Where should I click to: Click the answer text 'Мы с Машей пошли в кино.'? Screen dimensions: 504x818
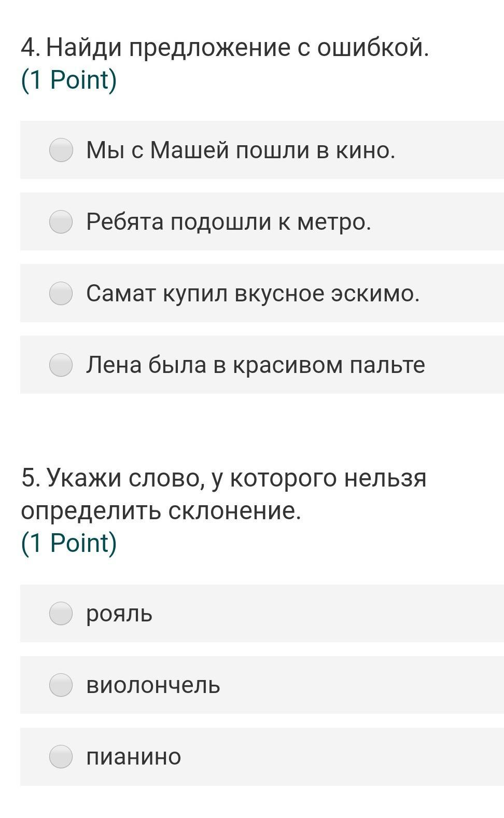(x=241, y=150)
